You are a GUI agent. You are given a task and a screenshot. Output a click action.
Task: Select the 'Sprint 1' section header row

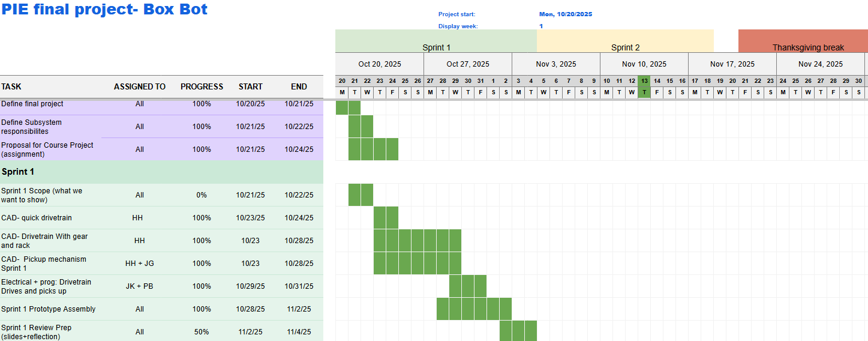click(x=161, y=172)
